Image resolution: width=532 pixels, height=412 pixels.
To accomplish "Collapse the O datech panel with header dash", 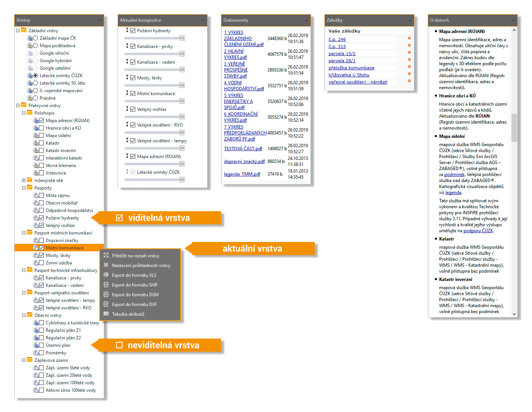I will pyautogui.click(x=513, y=20).
